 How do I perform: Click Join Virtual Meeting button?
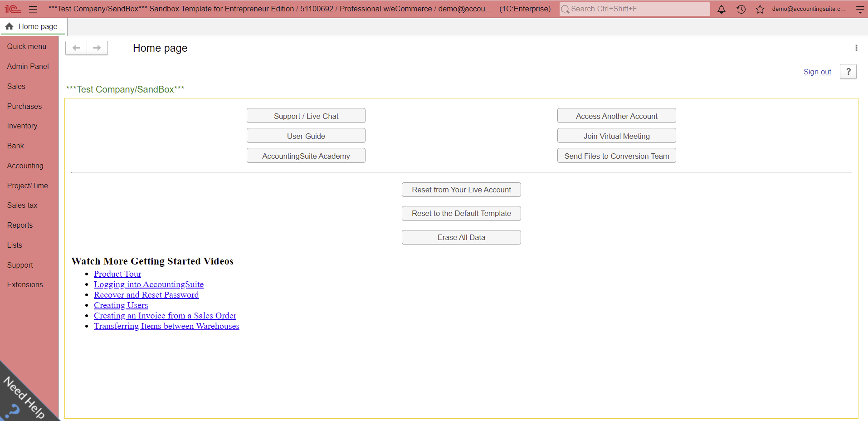point(617,136)
